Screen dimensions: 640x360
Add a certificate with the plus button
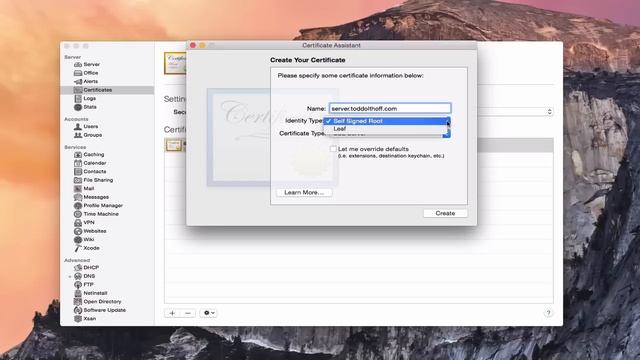[172, 313]
